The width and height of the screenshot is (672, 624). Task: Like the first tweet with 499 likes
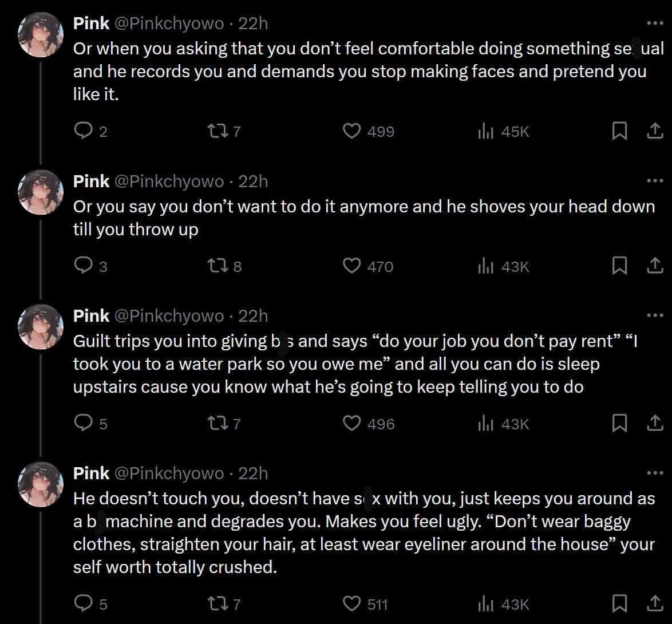(353, 131)
